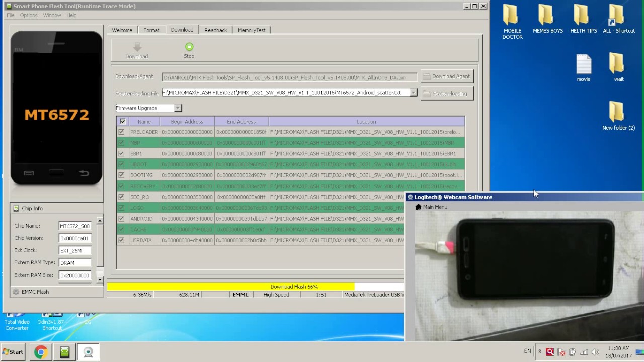Expand the Scatter-loading File path dropdown
The height and width of the screenshot is (362, 644).
pos(413,93)
